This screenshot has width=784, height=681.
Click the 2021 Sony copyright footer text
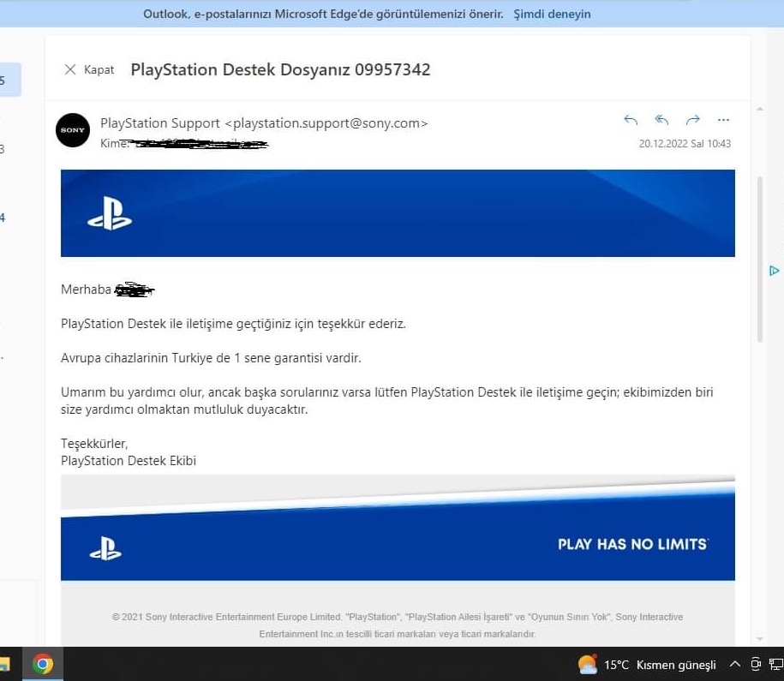coord(398,625)
